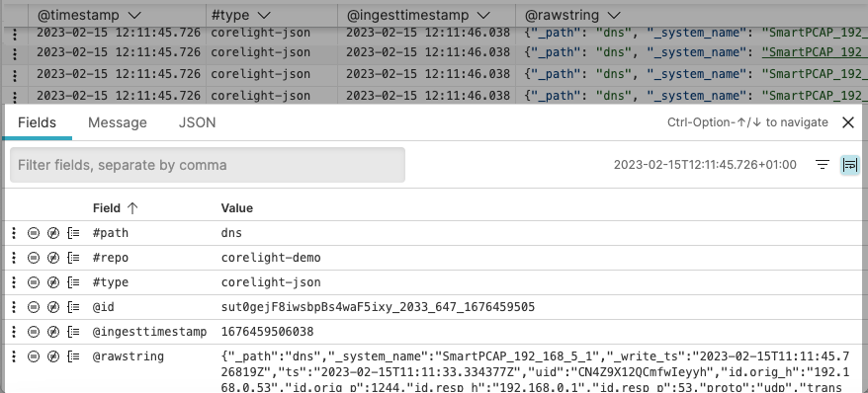
Task: Toggle Field column sort order arrow
Action: (132, 208)
